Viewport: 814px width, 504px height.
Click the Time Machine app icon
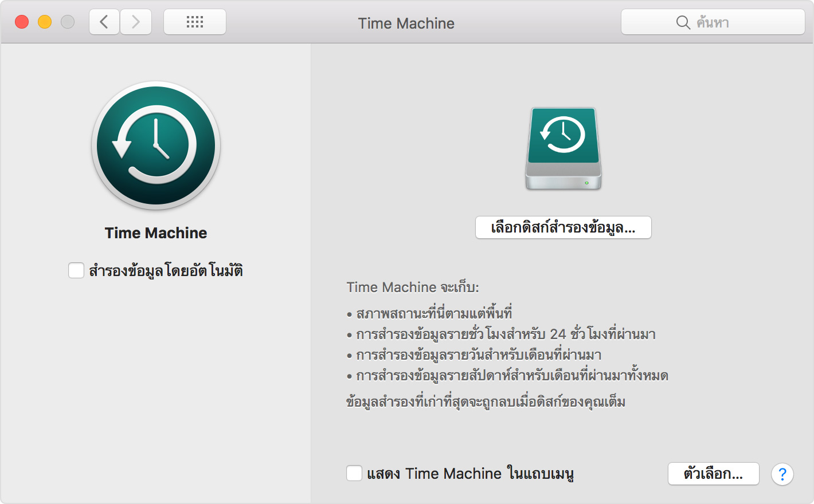point(155,145)
